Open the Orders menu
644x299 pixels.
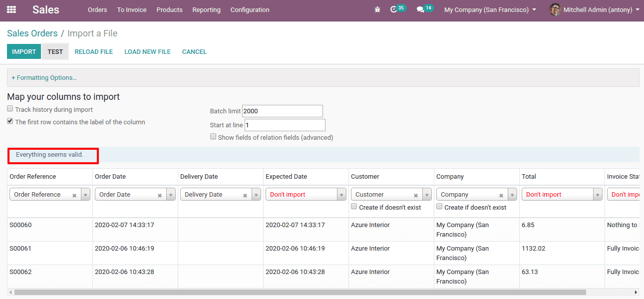[x=97, y=9]
